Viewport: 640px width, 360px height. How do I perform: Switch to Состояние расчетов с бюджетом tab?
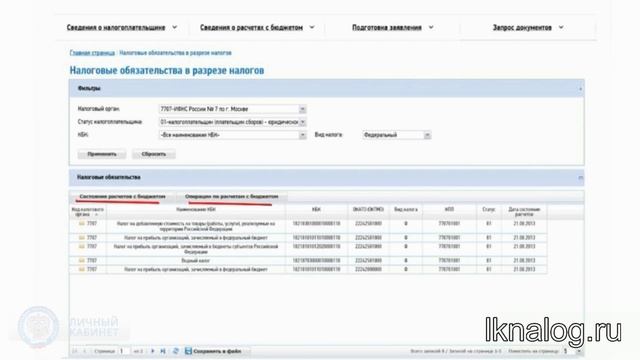[x=122, y=197]
